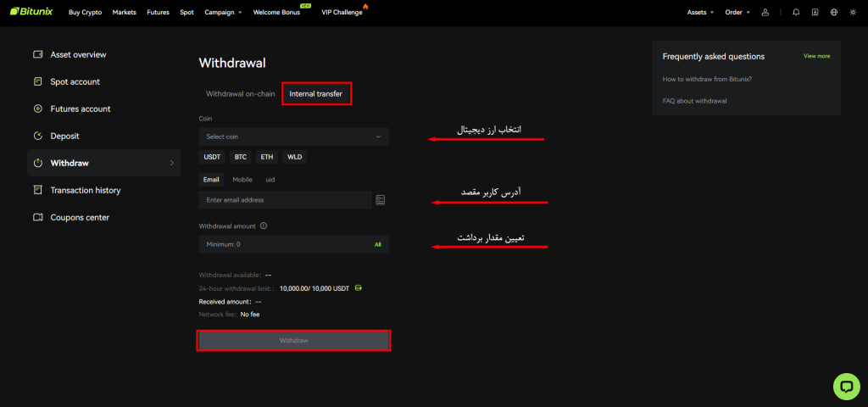The image size is (868, 407).
Task: Open How to withdraw from Bitunix
Action: click(707, 79)
